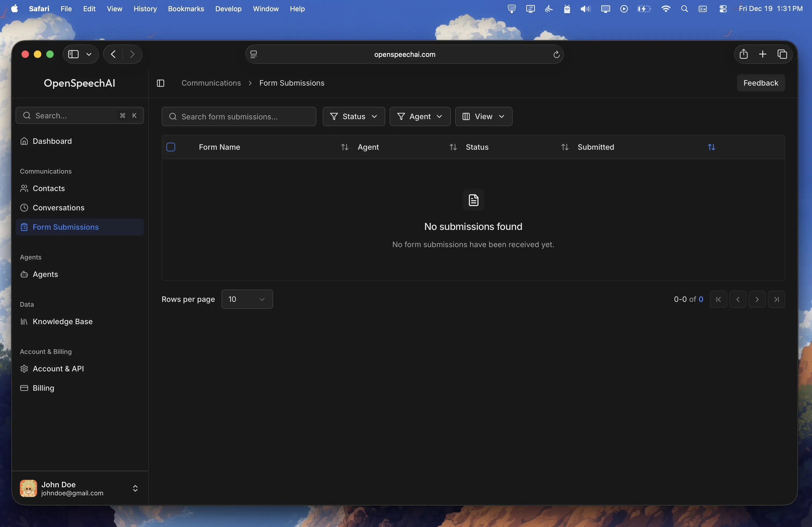The height and width of the screenshot is (527, 812).
Task: Click the date and time in menu bar
Action: [771, 9]
